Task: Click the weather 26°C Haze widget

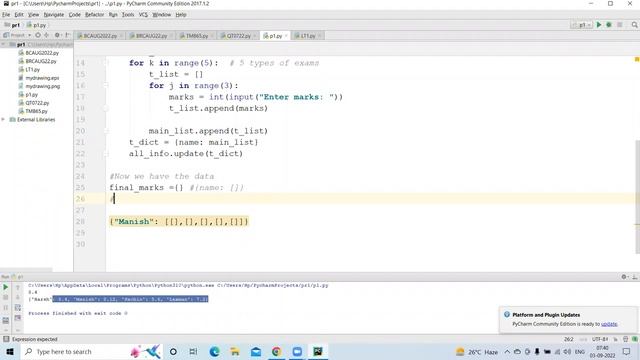Action: point(478,351)
